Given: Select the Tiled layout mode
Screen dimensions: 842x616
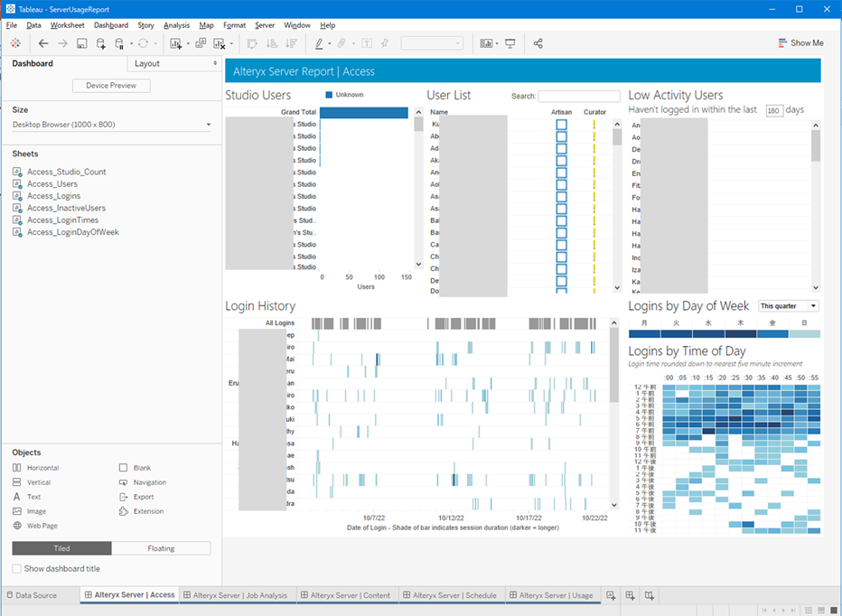Looking at the screenshot, I should coord(62,548).
